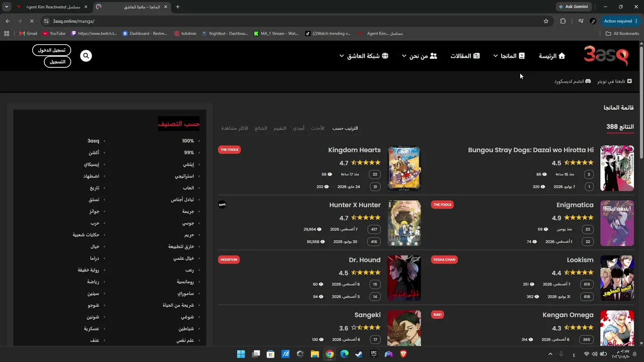The width and height of the screenshot is (644, 362).
Task: Join via انضم لديسكورد link
Action: coord(573,81)
